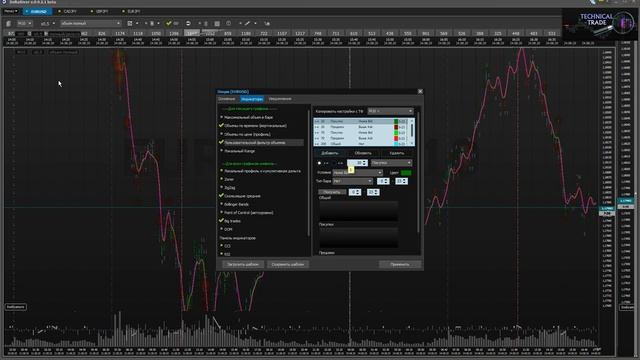640x360 pixels.
Task: Enable Максимальный объем в баре indicator
Action: tap(247, 118)
